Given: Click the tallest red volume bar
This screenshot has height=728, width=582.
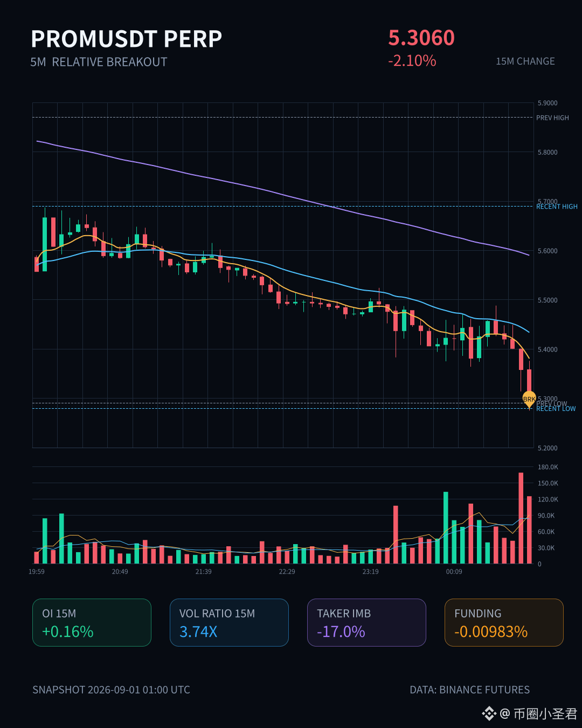Looking at the screenshot, I should [x=521, y=518].
